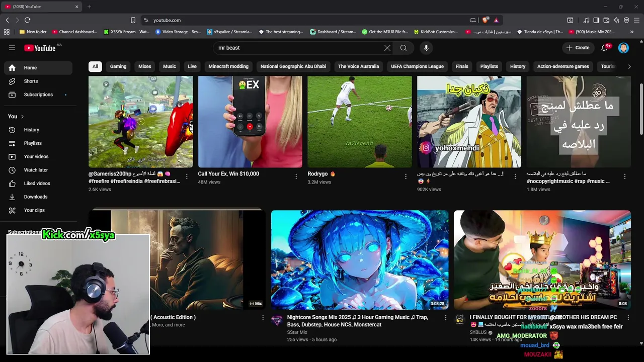Open 'Channel dashboard' bookmark
This screenshot has width=644, height=362.
74,32
